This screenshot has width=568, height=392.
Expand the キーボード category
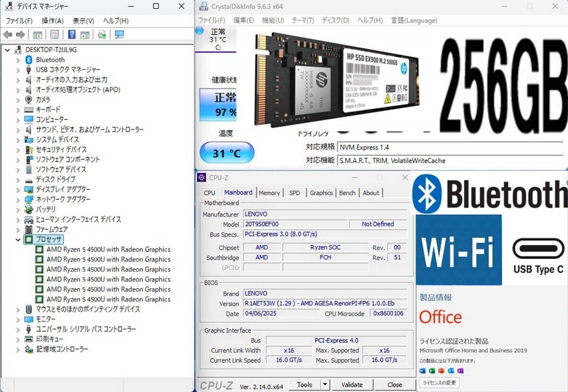(18, 110)
